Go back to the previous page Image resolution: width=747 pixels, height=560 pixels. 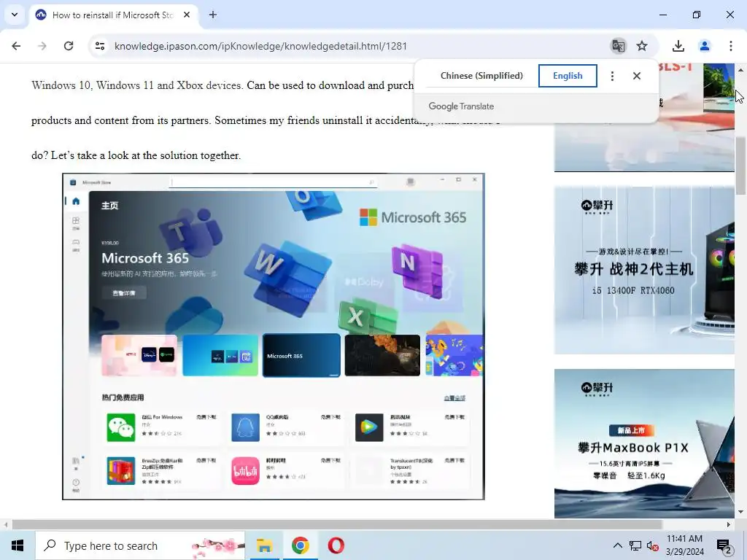point(16,46)
